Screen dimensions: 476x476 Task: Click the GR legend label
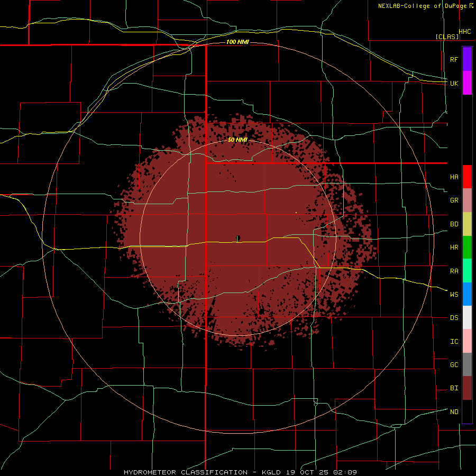pyautogui.click(x=454, y=200)
